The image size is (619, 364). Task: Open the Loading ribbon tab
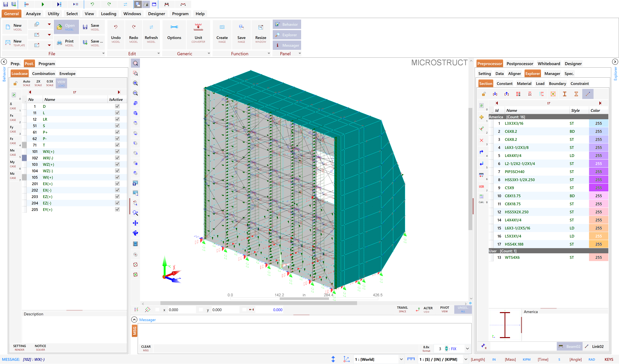click(109, 14)
